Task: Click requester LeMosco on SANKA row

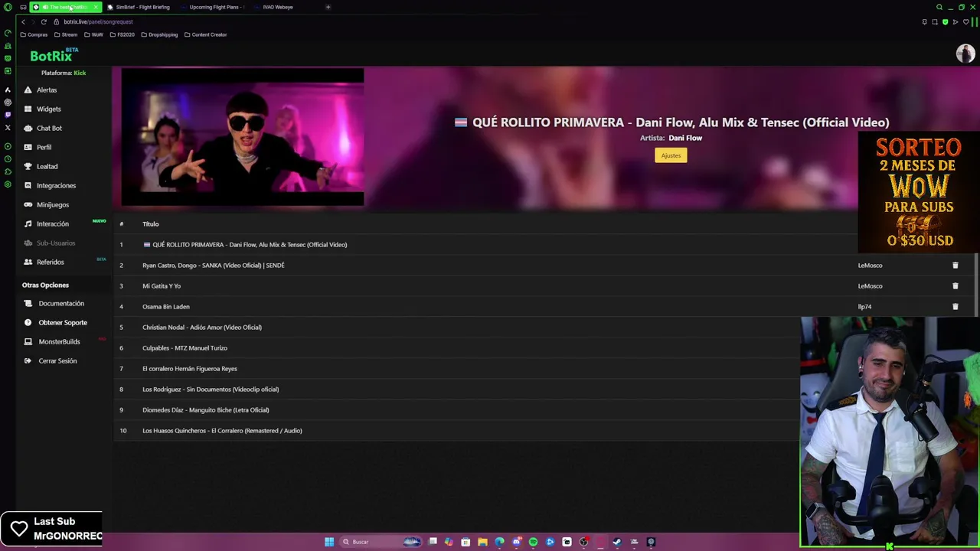Action: [x=870, y=265]
